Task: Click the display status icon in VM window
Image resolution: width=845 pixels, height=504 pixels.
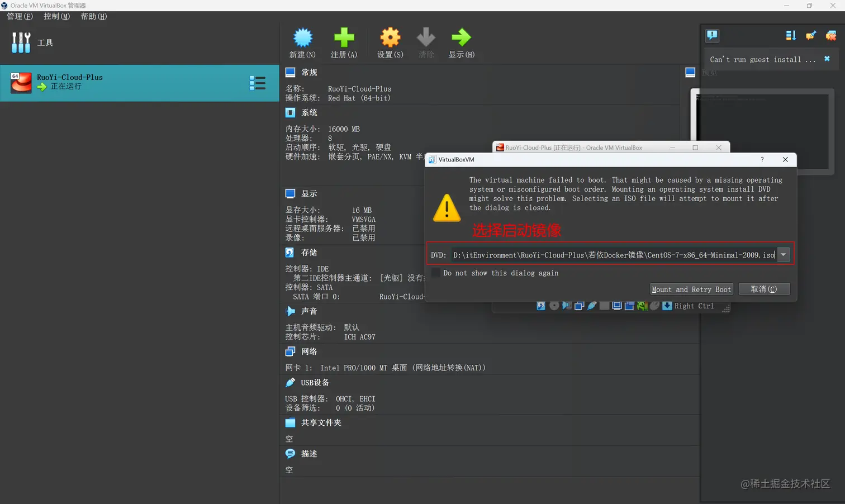Action: [x=617, y=306]
